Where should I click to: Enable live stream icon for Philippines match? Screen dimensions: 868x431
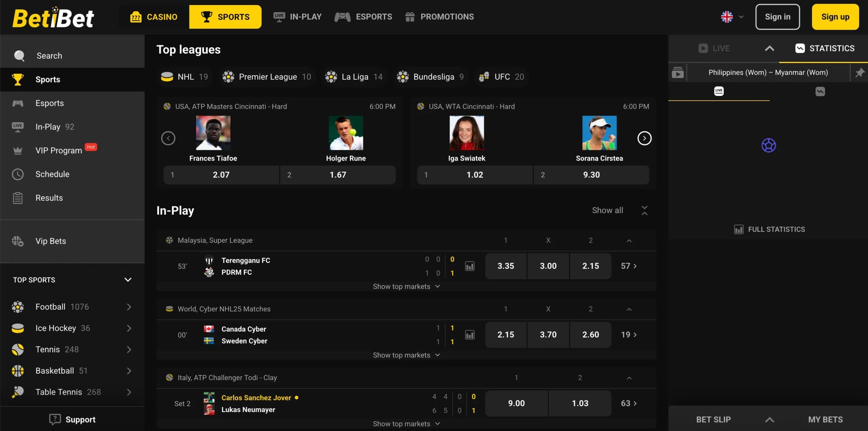pyautogui.click(x=678, y=72)
